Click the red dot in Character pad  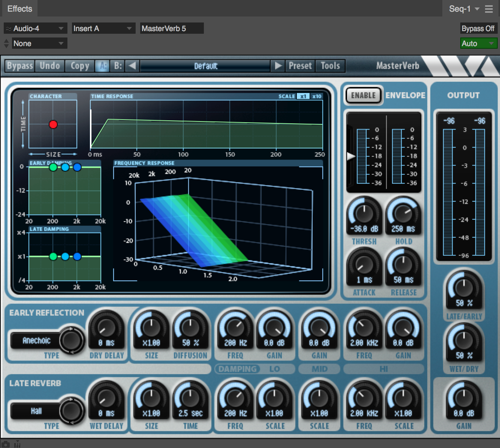[x=53, y=124]
